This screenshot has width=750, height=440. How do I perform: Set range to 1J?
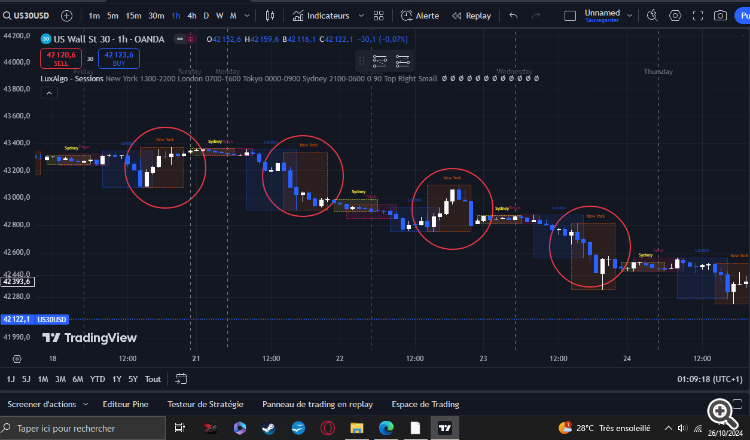[x=11, y=379]
